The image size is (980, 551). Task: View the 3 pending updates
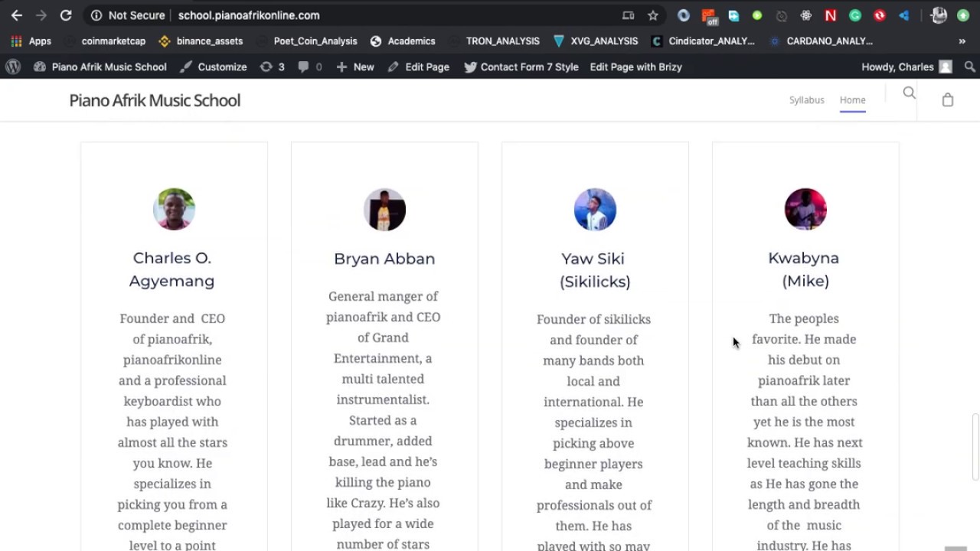(272, 67)
